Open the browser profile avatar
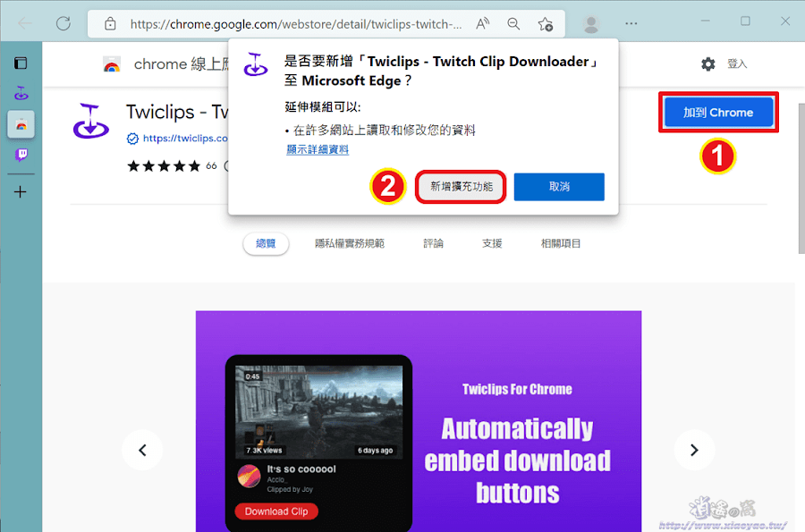Viewport: 805px width, 532px height. [591, 23]
